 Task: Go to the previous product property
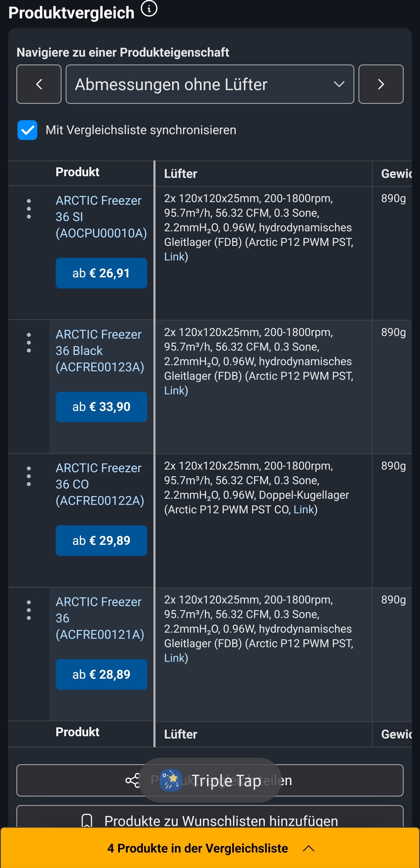coord(39,84)
